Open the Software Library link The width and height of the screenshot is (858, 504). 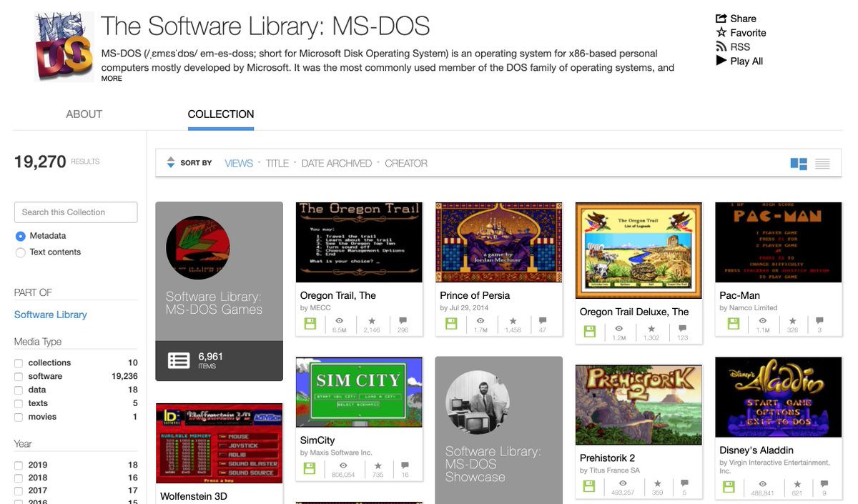click(51, 315)
